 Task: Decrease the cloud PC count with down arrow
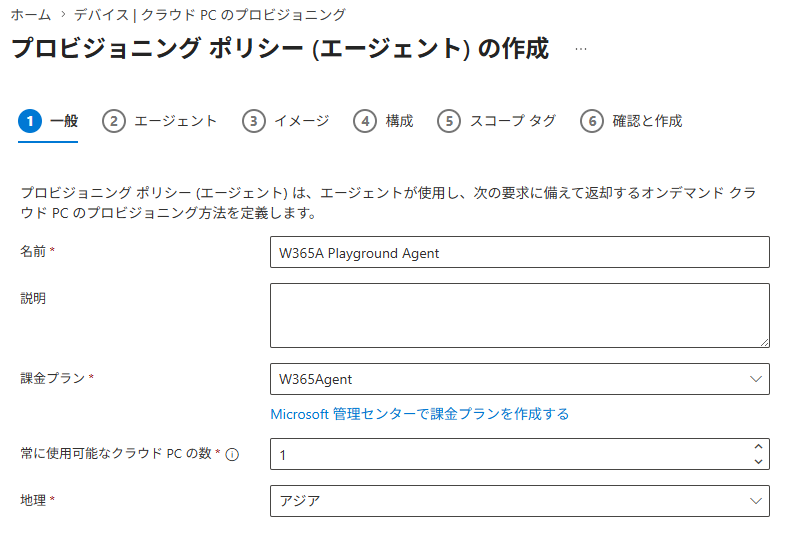758,461
